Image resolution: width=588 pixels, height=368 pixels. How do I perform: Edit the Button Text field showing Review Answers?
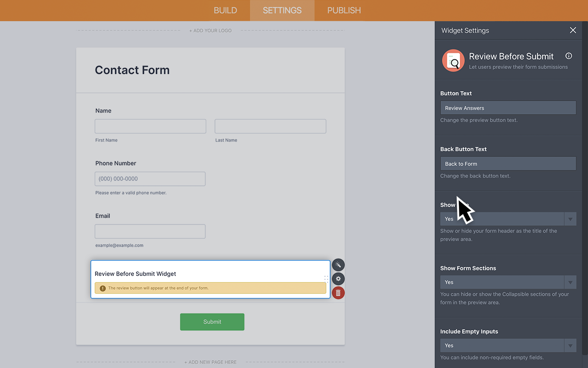tap(508, 107)
